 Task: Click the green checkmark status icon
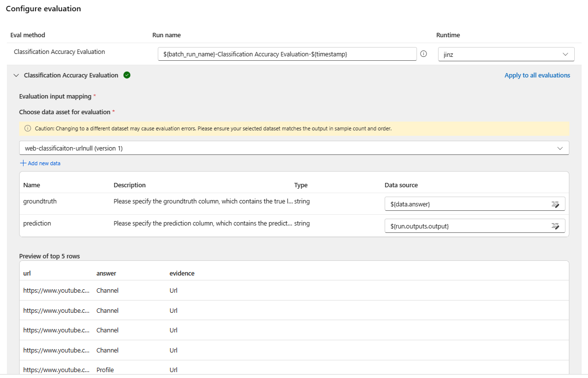127,75
